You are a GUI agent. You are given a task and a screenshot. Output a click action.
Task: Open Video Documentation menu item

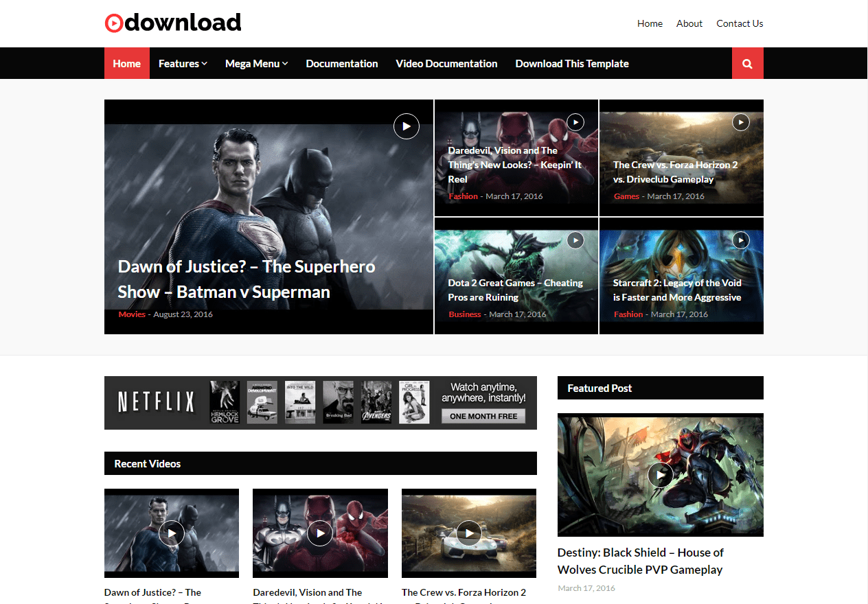click(x=446, y=64)
